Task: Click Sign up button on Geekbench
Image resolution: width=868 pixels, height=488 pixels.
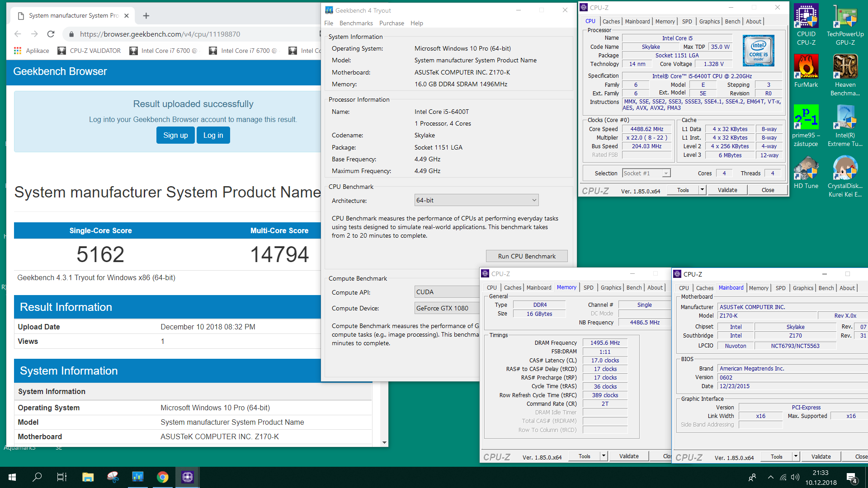Action: (x=175, y=135)
